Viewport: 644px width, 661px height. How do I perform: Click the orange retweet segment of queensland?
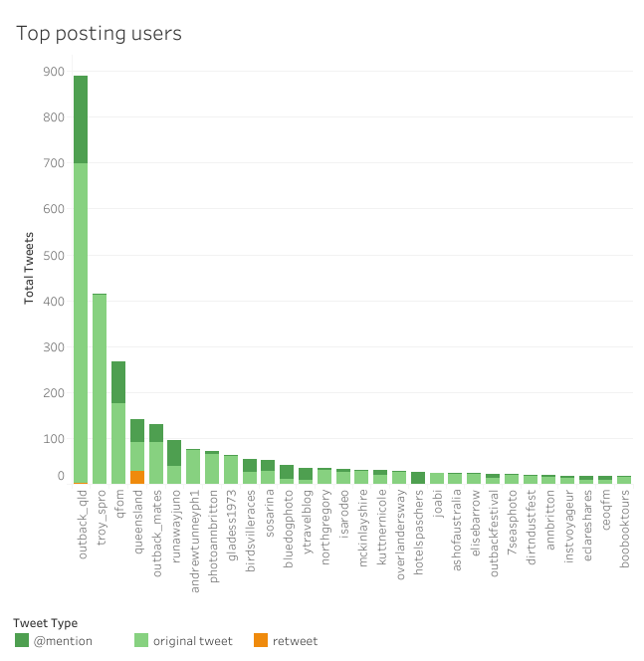pyautogui.click(x=137, y=478)
